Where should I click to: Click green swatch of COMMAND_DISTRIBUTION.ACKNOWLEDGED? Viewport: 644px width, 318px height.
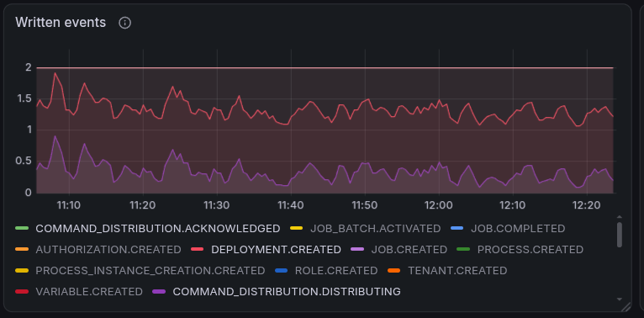(22, 228)
